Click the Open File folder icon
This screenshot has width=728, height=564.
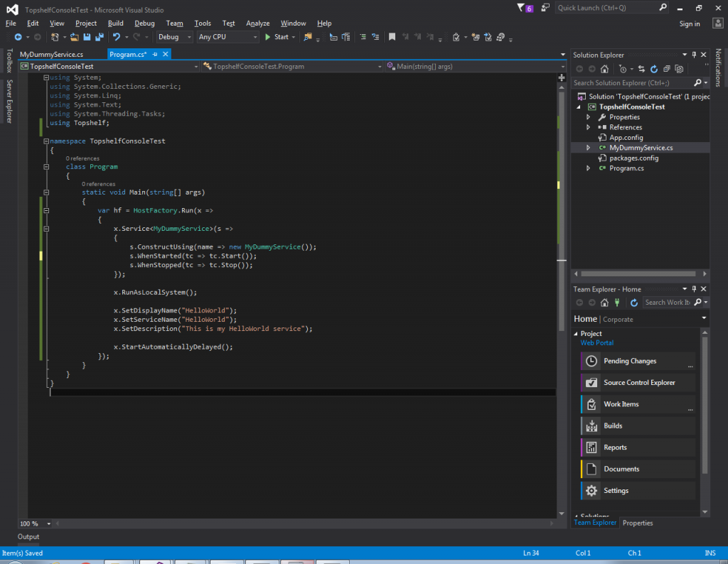(x=74, y=37)
